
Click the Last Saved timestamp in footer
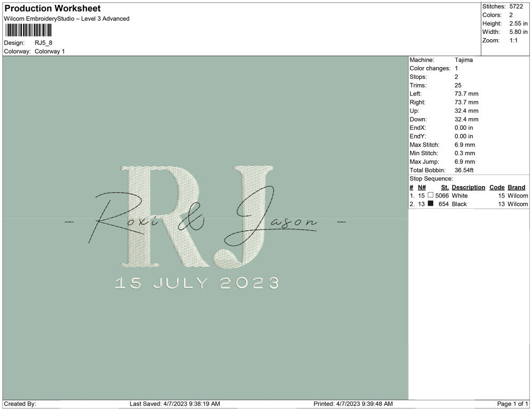[x=175, y=404]
